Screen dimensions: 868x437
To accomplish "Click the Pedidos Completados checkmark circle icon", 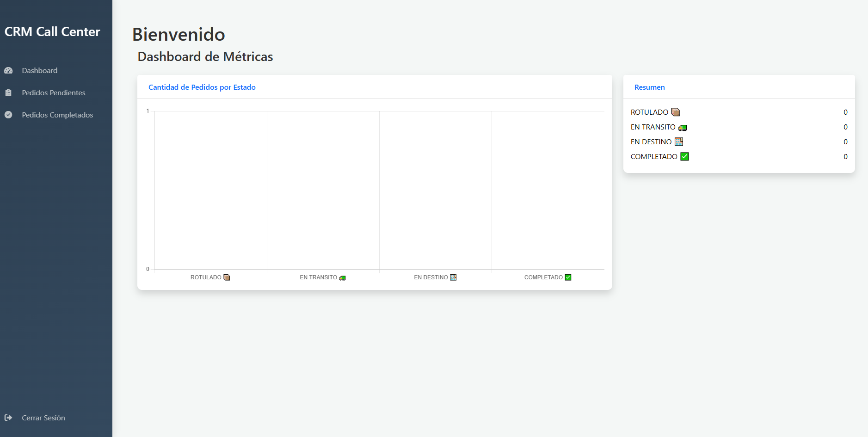I will pos(8,115).
